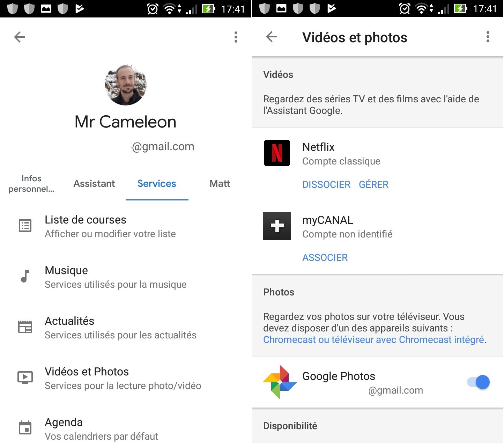
Task: Click GÉRER for the Netflix account
Action: (373, 184)
